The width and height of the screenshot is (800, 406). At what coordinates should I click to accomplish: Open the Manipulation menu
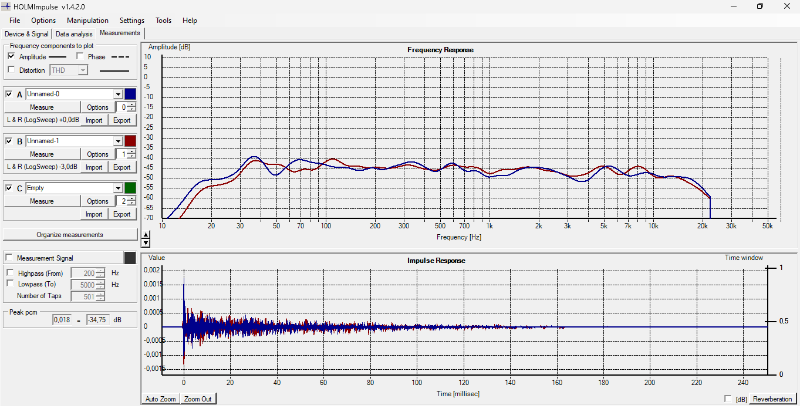coord(87,20)
